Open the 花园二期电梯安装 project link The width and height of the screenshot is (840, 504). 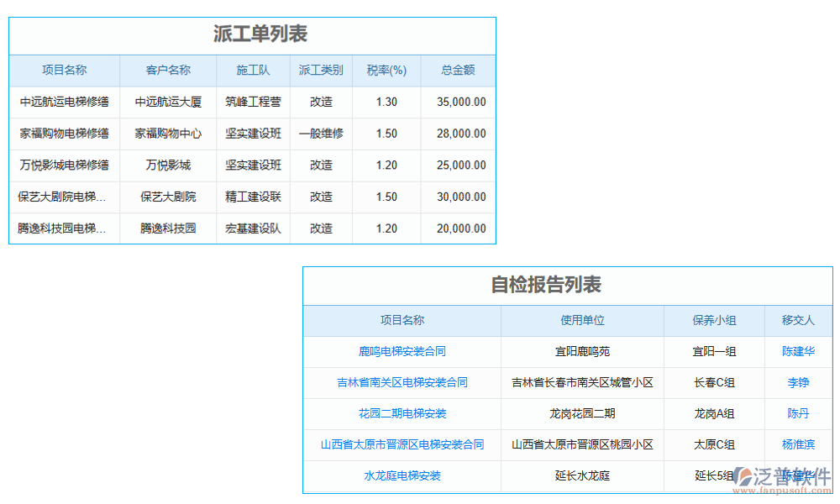point(402,414)
